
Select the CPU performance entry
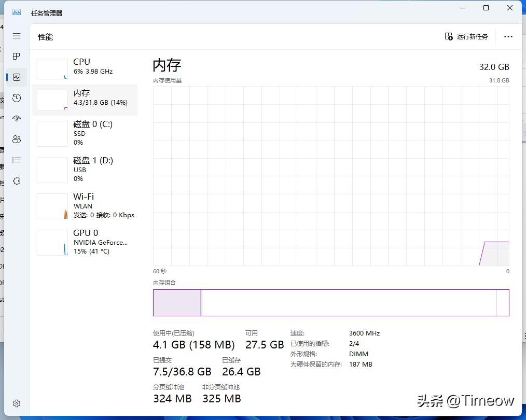point(86,67)
